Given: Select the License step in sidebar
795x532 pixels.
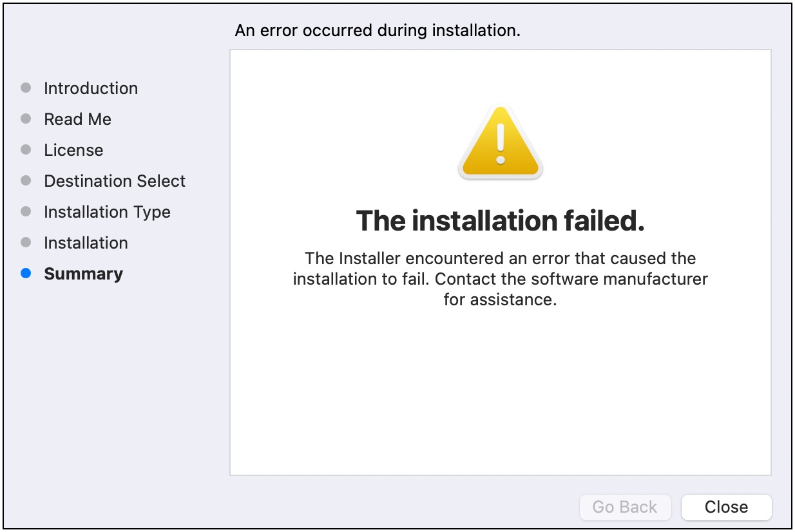Looking at the screenshot, I should point(73,150).
